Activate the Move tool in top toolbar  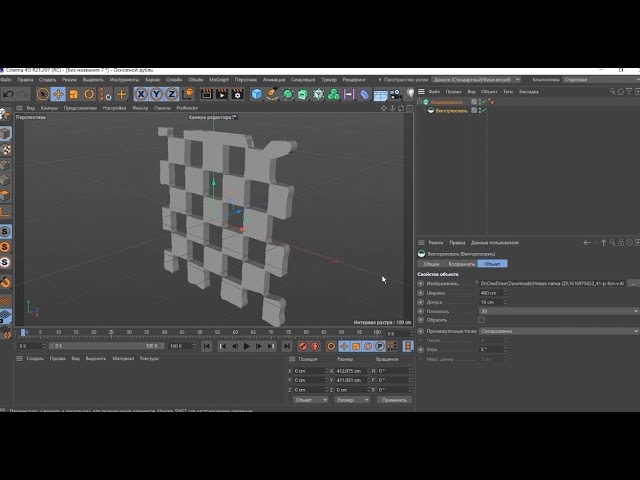(58, 94)
